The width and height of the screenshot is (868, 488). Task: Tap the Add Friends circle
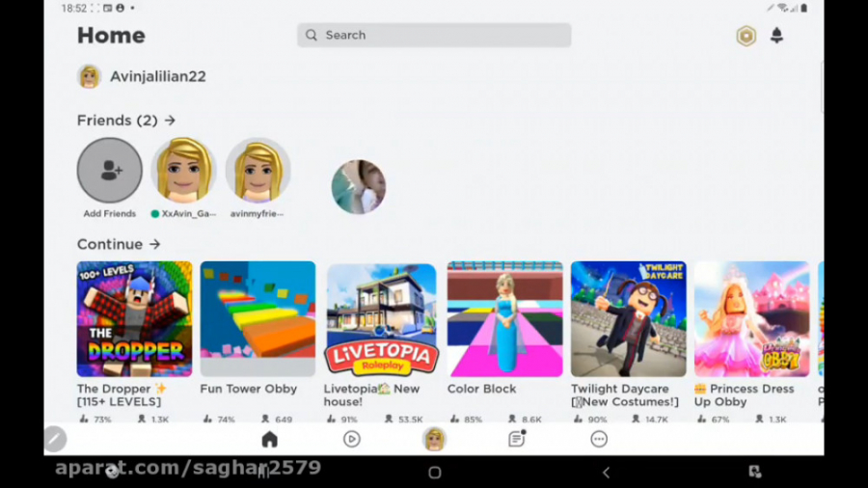(x=110, y=171)
